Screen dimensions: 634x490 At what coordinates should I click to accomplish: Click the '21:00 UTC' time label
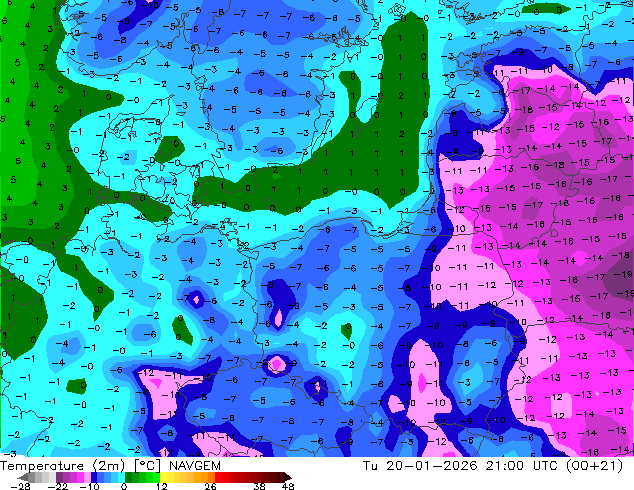pos(522,466)
